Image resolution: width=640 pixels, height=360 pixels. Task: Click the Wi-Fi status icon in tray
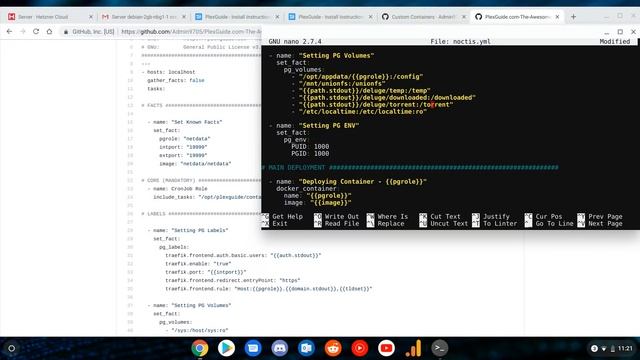click(604, 349)
